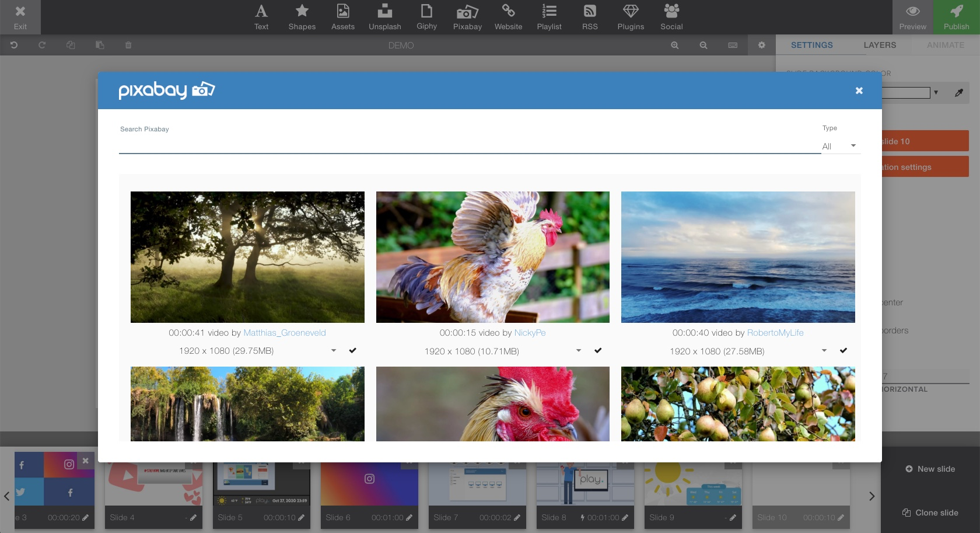
Task: Switch to the LAYERS tab
Action: pyautogui.click(x=880, y=45)
